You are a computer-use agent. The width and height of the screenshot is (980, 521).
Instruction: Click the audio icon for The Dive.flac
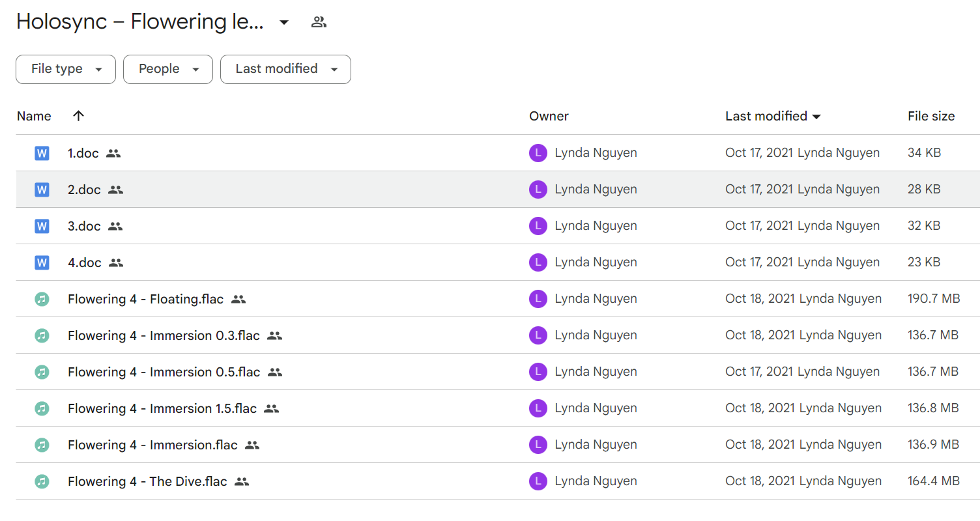42,482
